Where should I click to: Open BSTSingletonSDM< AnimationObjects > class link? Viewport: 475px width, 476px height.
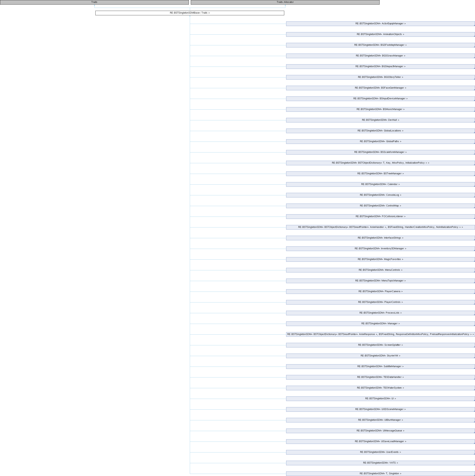pos(380,34)
